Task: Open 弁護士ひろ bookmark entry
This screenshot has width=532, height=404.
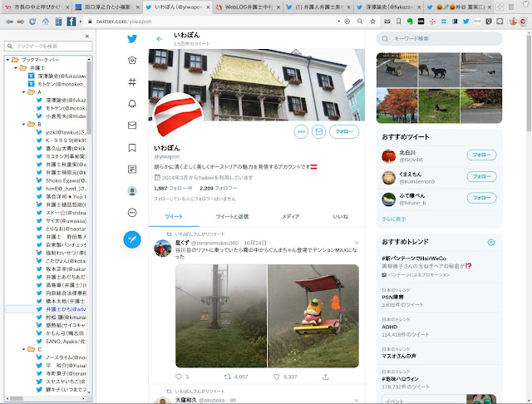Action: (61, 309)
